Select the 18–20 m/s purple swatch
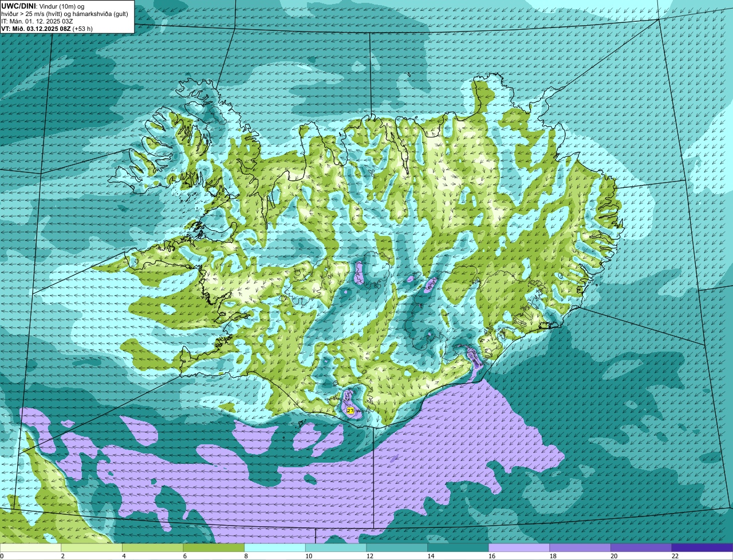This screenshot has width=733, height=560. click(x=580, y=547)
